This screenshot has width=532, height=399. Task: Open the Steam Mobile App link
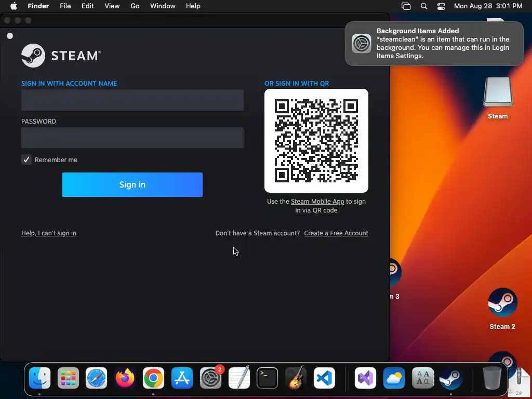tap(317, 201)
